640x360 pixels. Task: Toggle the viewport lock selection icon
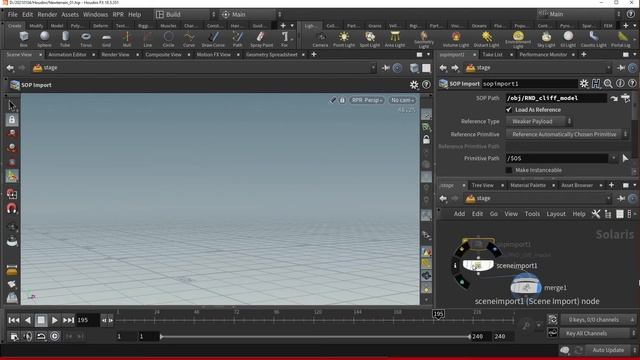[12, 120]
